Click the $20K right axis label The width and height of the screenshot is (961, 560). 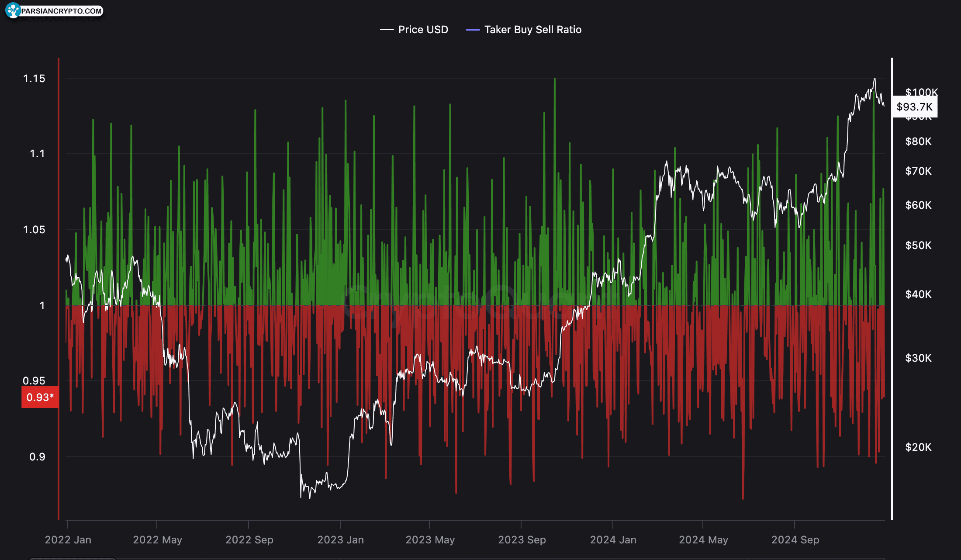click(x=919, y=447)
